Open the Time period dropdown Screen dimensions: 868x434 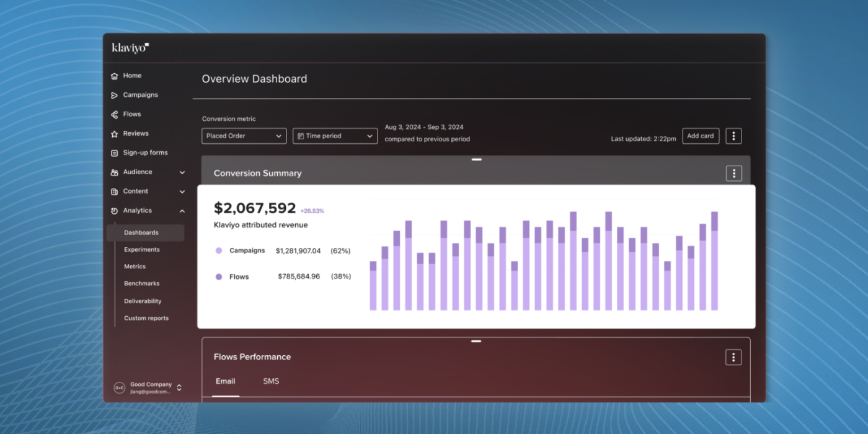tap(335, 136)
